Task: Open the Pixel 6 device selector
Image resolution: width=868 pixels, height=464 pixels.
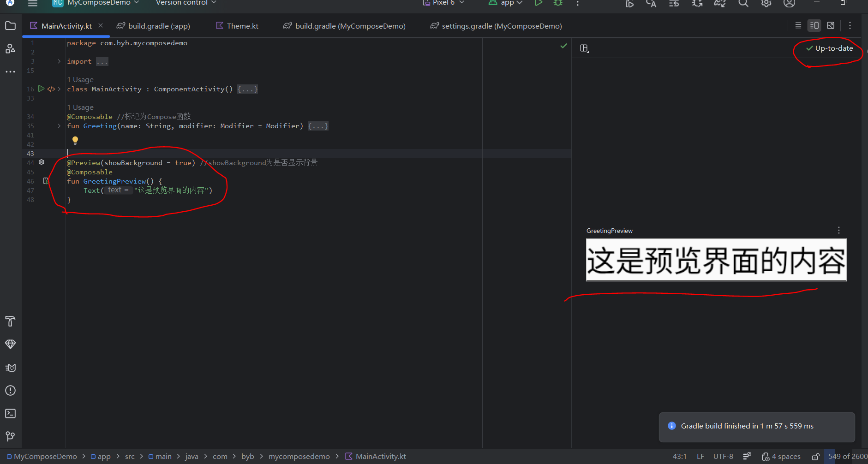Action: (443, 3)
